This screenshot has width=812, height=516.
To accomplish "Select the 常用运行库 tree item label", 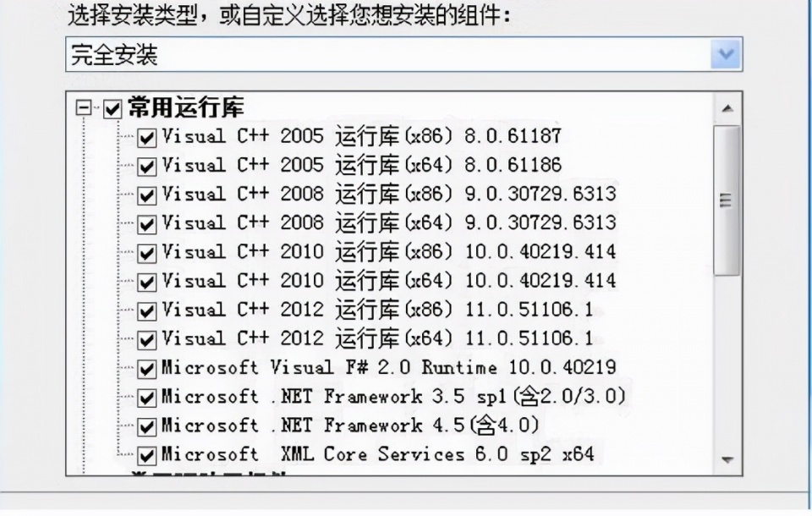I will [186, 107].
